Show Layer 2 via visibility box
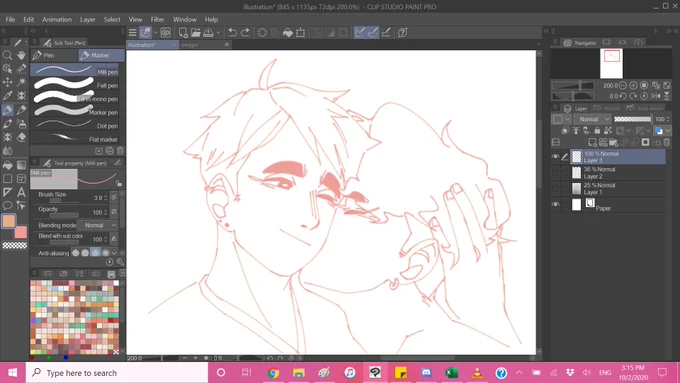Screen dimensions: 680x383 555,173
